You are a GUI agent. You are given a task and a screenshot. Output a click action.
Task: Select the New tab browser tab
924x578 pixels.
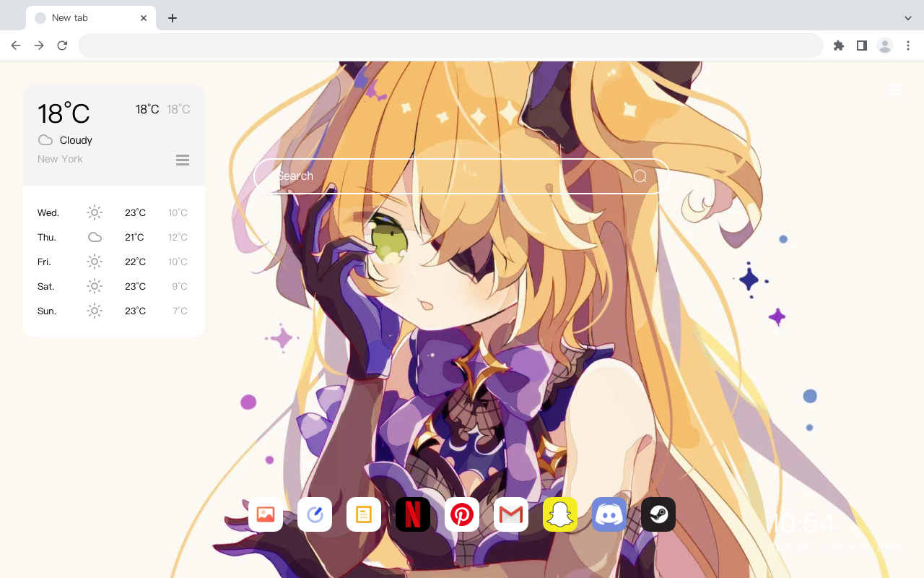91,18
